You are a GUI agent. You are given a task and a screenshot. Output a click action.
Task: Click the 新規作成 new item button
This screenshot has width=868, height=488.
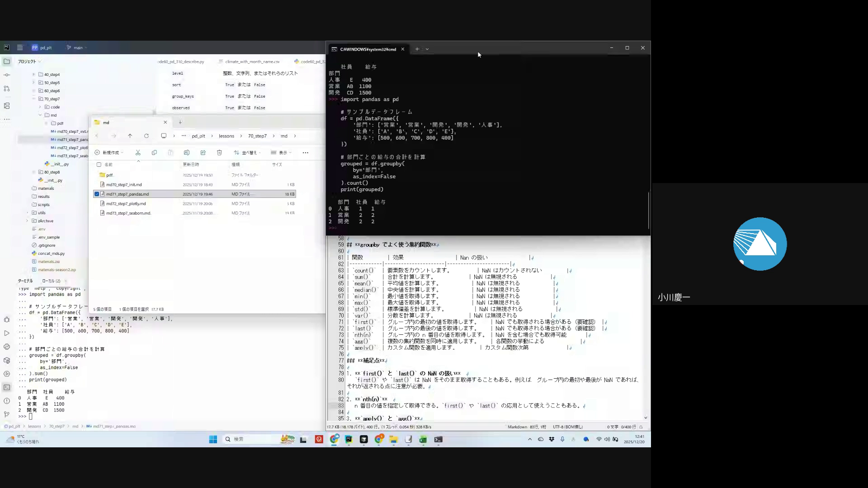108,153
